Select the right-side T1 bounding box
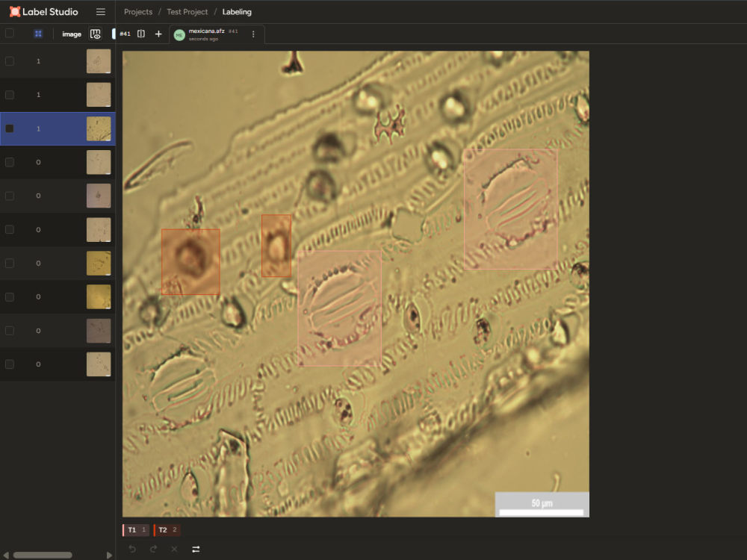 pos(510,209)
